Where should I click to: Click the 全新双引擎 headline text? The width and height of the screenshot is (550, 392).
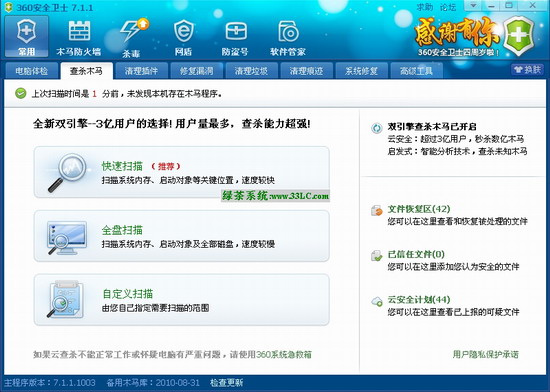click(x=172, y=124)
